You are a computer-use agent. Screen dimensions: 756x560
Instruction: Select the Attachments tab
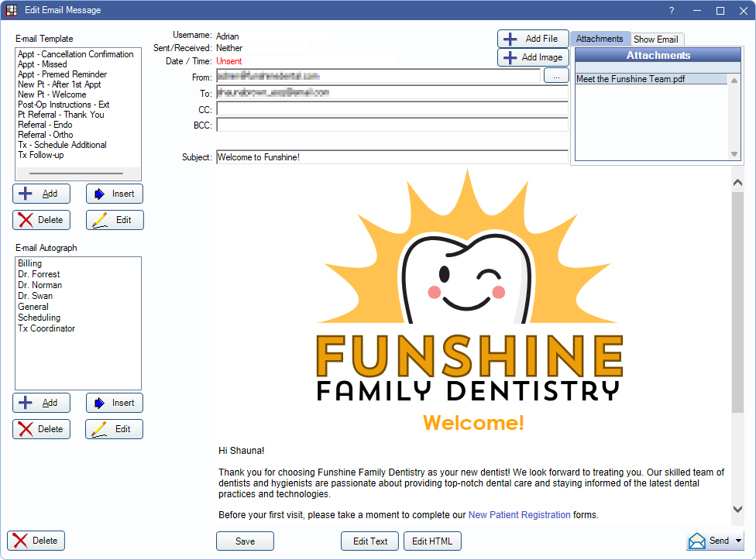(x=600, y=38)
